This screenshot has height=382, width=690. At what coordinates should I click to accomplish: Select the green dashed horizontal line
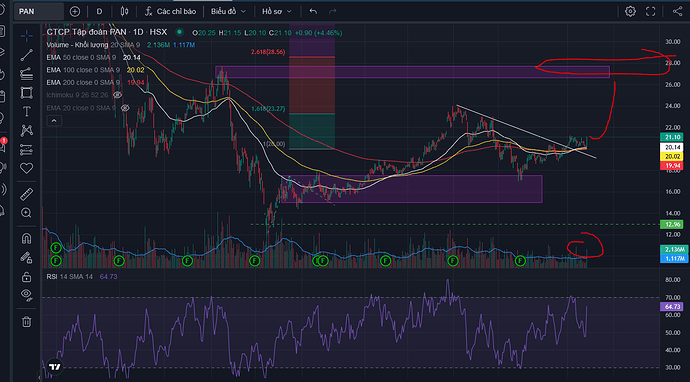[x=455, y=224]
